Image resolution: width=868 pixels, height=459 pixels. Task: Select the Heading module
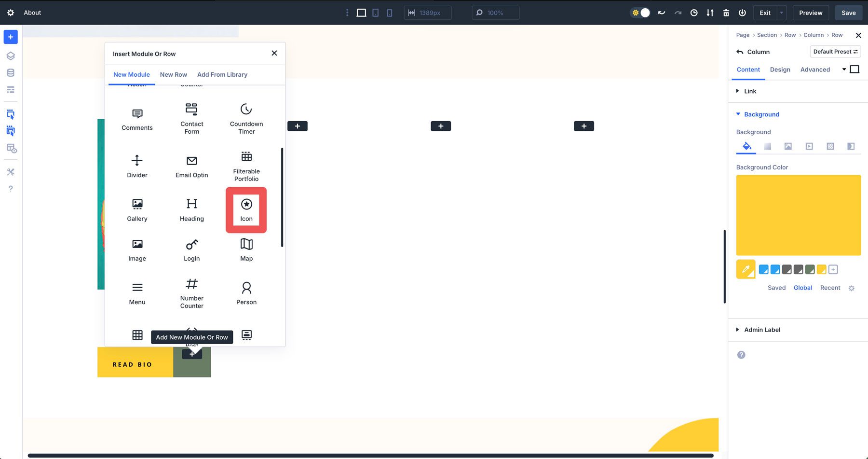pos(191,209)
